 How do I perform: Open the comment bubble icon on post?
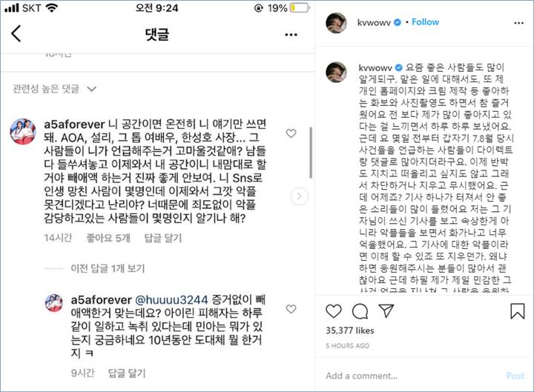(360, 311)
